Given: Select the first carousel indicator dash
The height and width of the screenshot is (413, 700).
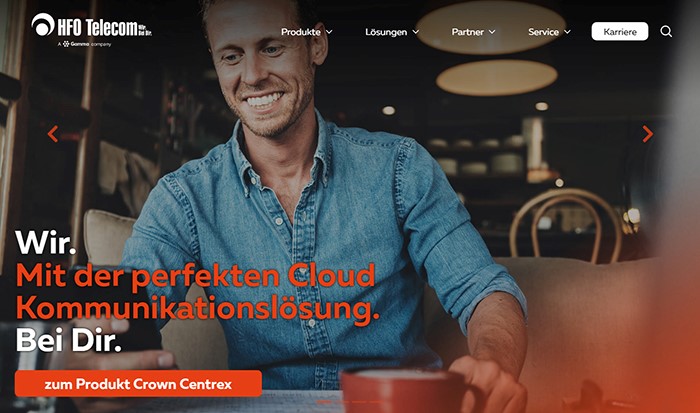Looking at the screenshot, I should click(324, 402).
